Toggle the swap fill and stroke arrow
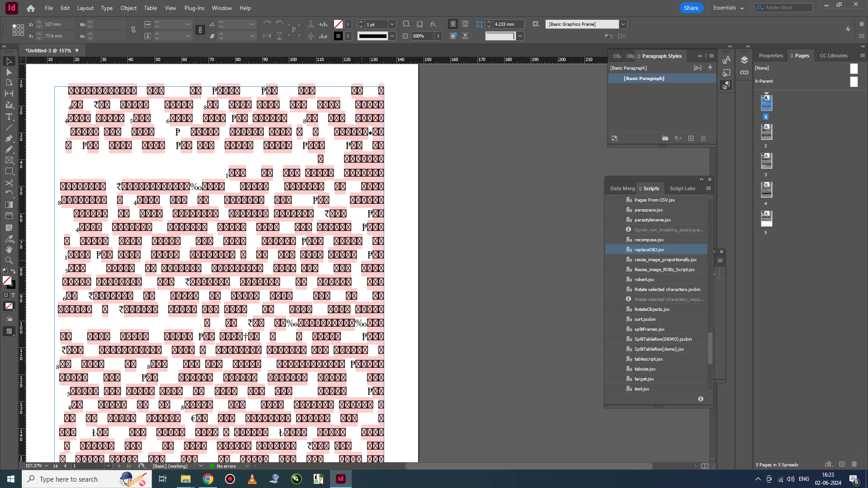868x488 pixels. point(13,271)
